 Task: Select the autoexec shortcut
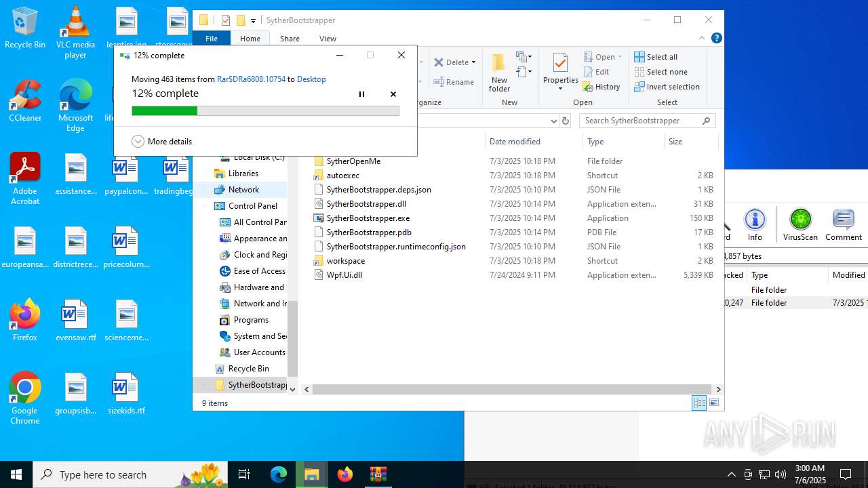coord(342,176)
